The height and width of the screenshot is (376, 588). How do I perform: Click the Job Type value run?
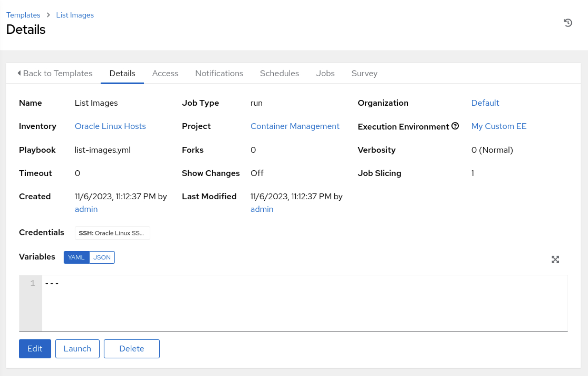click(x=257, y=103)
